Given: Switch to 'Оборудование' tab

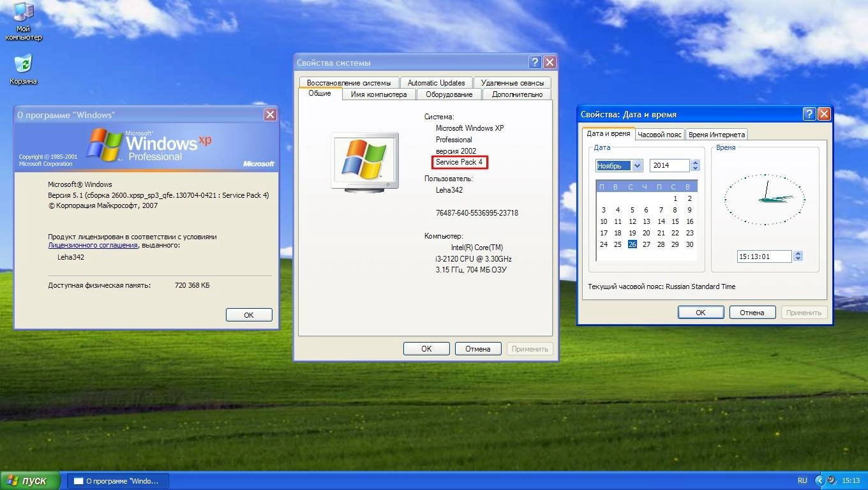Looking at the screenshot, I should [x=449, y=94].
